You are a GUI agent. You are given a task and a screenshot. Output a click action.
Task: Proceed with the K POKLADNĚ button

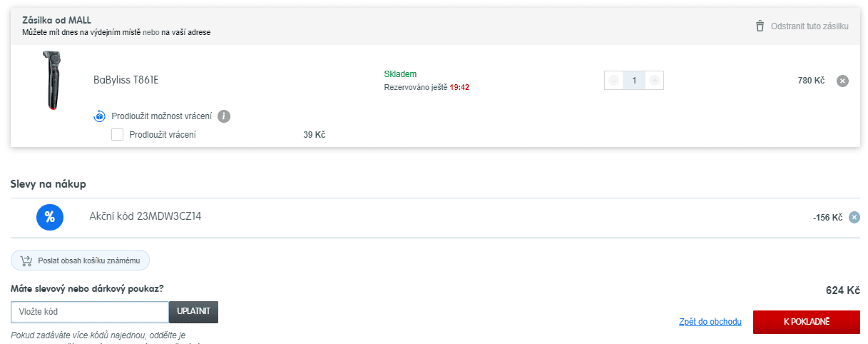[x=807, y=322]
